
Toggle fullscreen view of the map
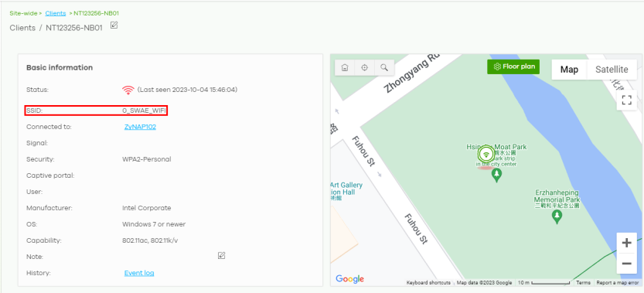(626, 100)
